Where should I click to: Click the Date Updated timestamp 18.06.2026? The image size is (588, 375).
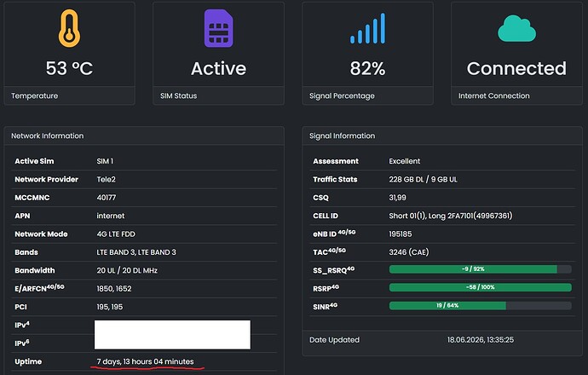[481, 340]
